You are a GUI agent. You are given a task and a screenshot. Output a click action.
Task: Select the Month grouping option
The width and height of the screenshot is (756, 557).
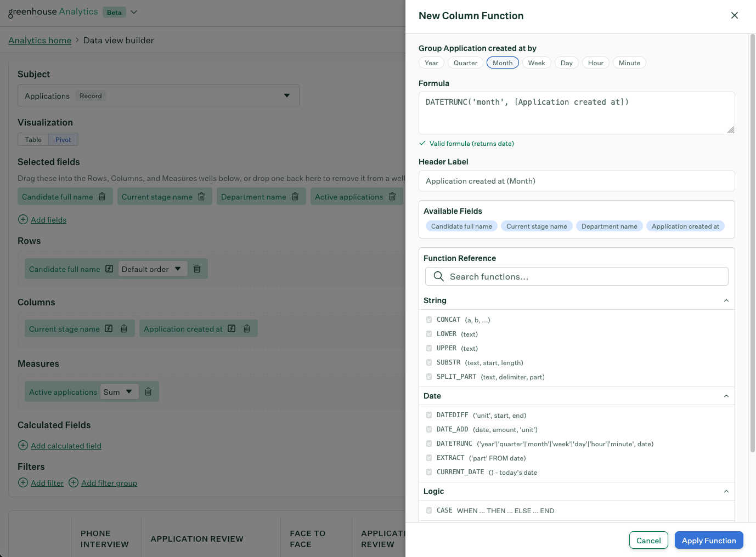tap(503, 62)
